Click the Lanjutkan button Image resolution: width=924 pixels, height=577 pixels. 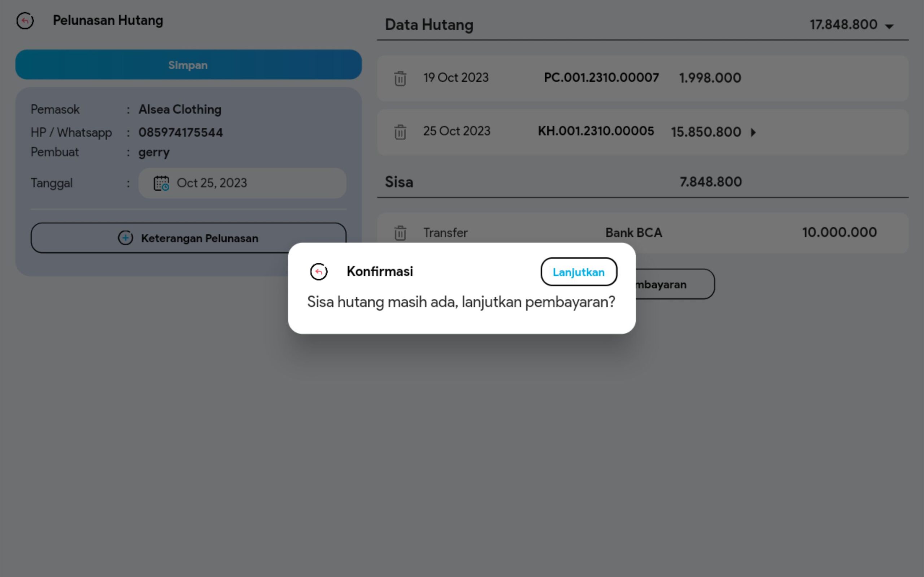pos(579,272)
